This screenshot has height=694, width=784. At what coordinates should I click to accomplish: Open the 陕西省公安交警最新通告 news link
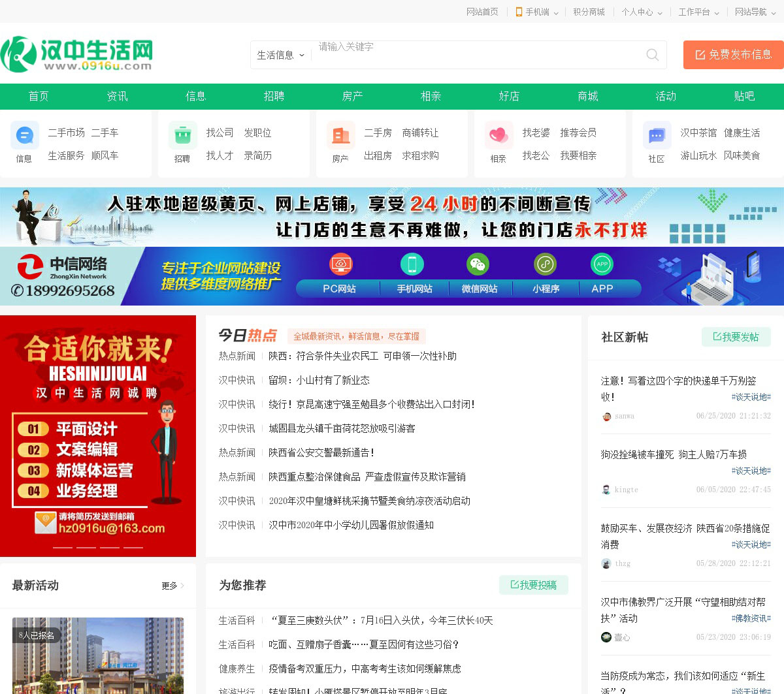tap(321, 452)
